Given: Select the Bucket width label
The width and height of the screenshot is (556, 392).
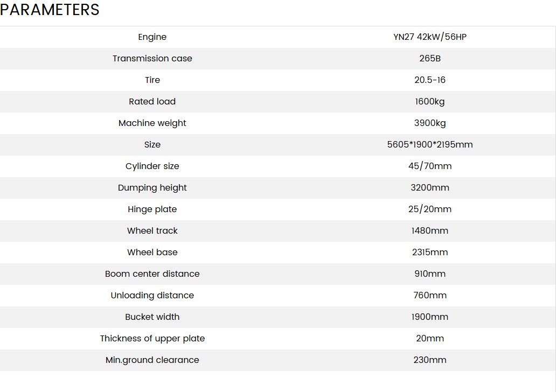Looking at the screenshot, I should 152,317.
